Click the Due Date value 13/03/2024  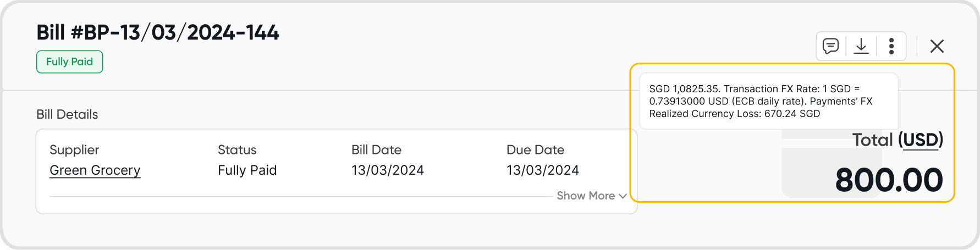pyautogui.click(x=542, y=170)
